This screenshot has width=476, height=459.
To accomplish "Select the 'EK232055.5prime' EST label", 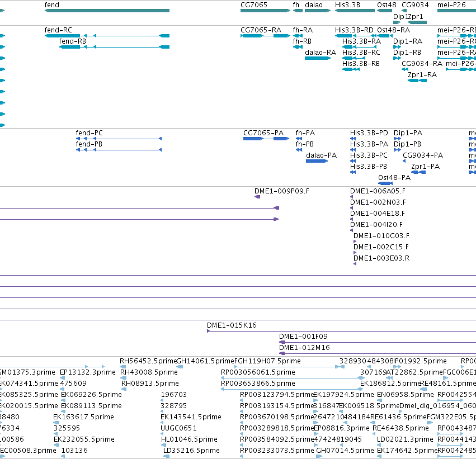I will coord(84,440).
